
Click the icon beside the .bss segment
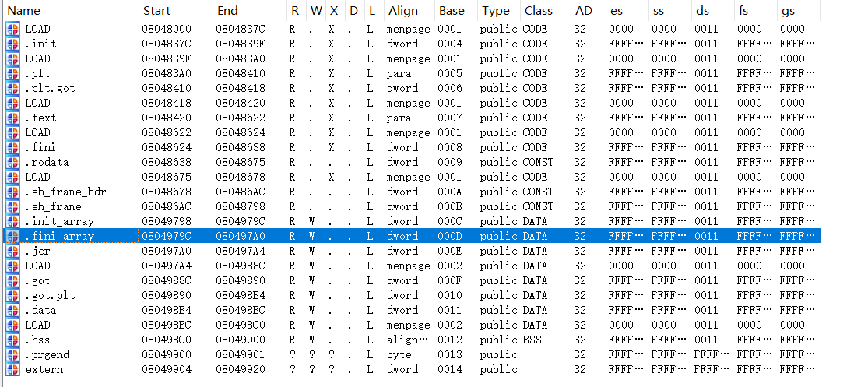coord(12,340)
